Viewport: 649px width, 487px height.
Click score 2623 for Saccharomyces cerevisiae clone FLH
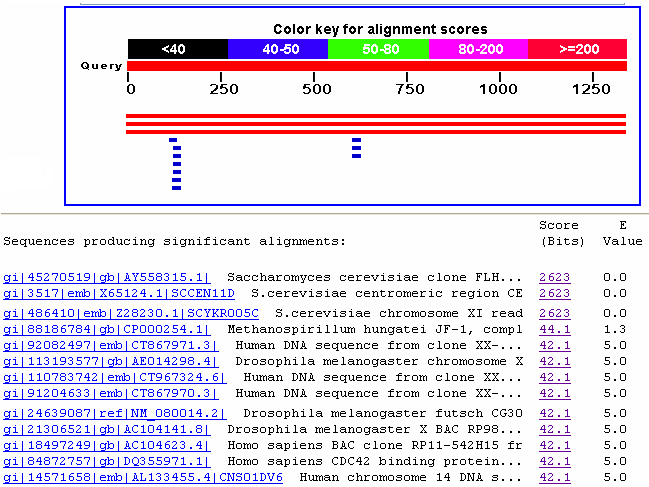pos(554,277)
